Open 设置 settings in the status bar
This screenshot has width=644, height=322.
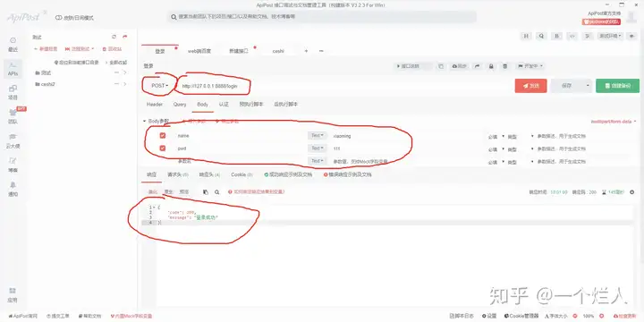(489, 317)
